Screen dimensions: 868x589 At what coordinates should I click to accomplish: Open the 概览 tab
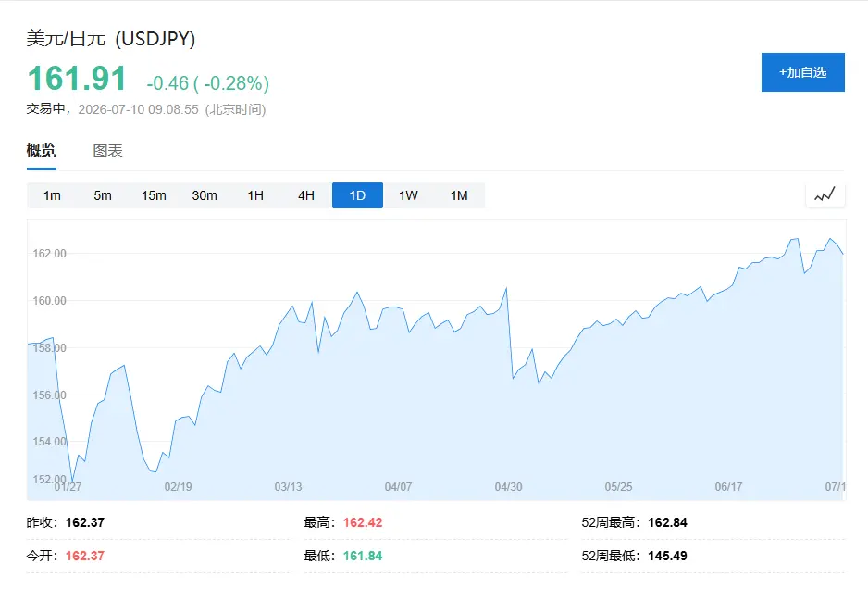(41, 151)
